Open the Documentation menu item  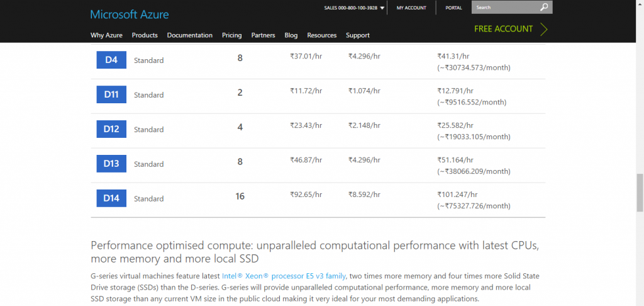[189, 35]
